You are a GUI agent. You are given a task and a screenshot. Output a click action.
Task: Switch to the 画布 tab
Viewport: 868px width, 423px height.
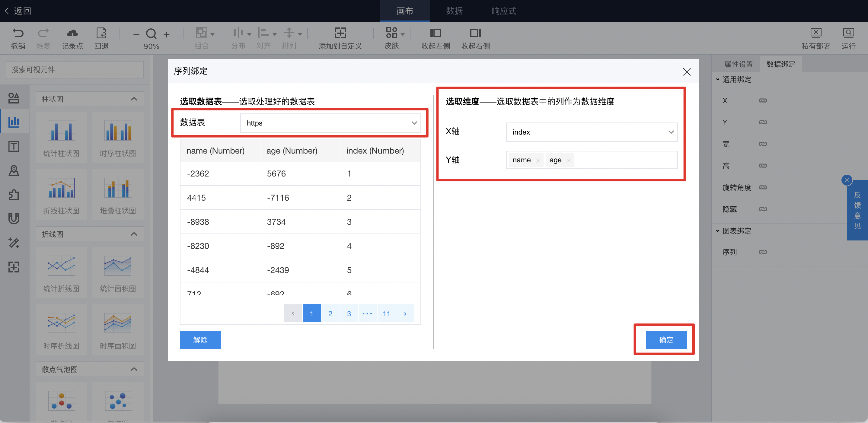click(405, 11)
